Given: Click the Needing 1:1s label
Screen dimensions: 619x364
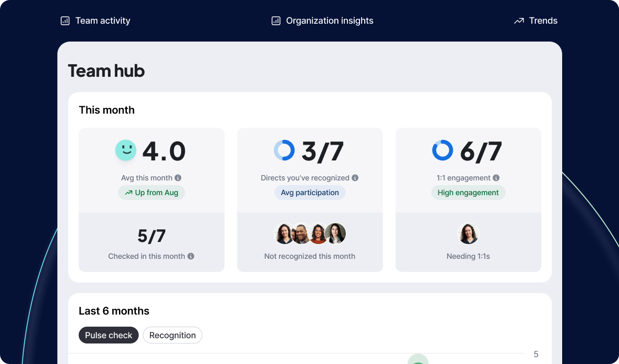Looking at the screenshot, I should (x=468, y=256).
